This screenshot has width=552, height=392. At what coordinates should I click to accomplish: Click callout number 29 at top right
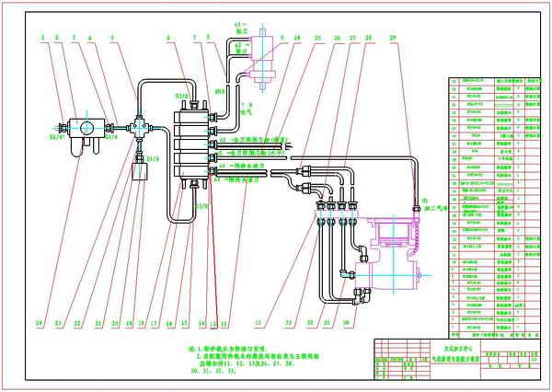(x=393, y=38)
